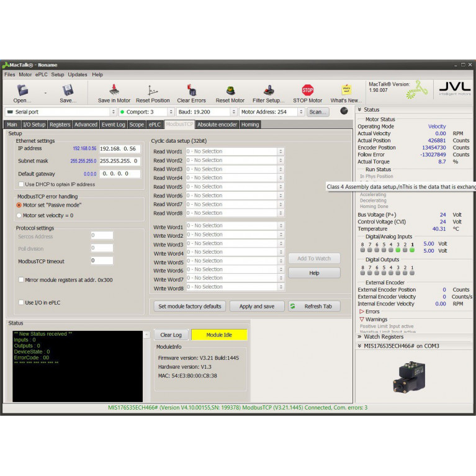Open the Help menu in menu bar
This screenshot has width=476, height=476.
click(x=97, y=74)
